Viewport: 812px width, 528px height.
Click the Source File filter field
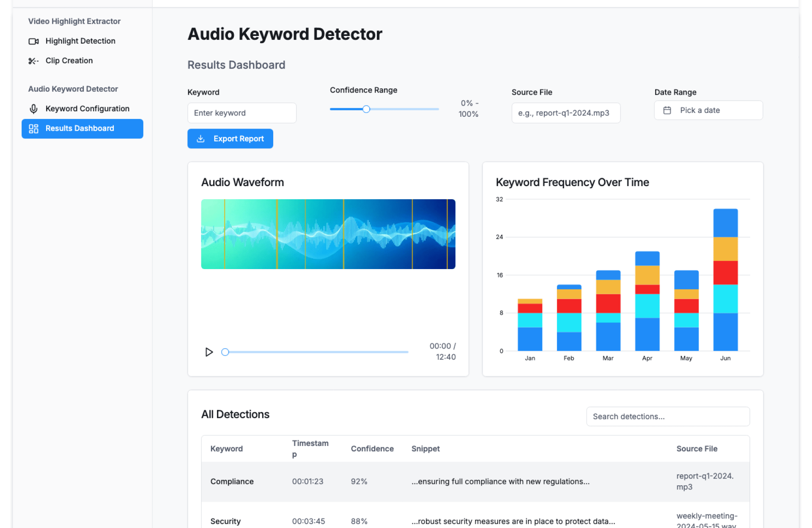pos(565,113)
